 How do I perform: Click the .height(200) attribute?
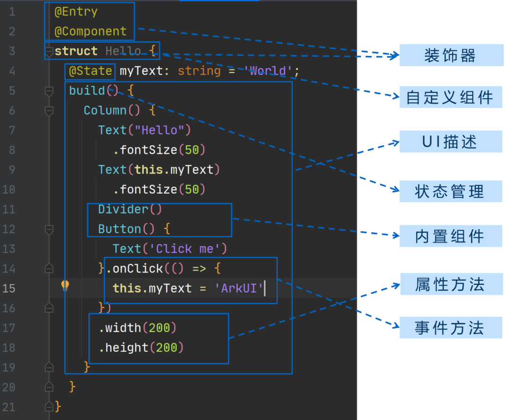[141, 348]
